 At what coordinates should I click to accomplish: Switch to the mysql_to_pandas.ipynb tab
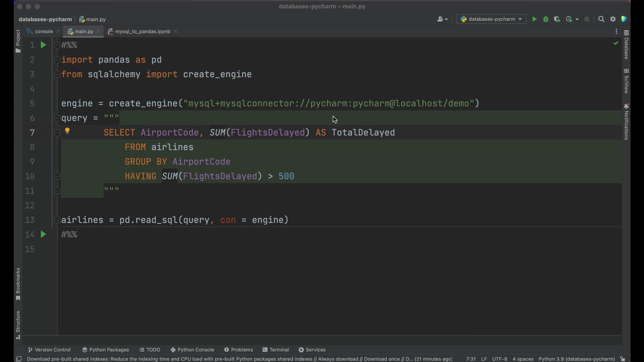coord(142,31)
